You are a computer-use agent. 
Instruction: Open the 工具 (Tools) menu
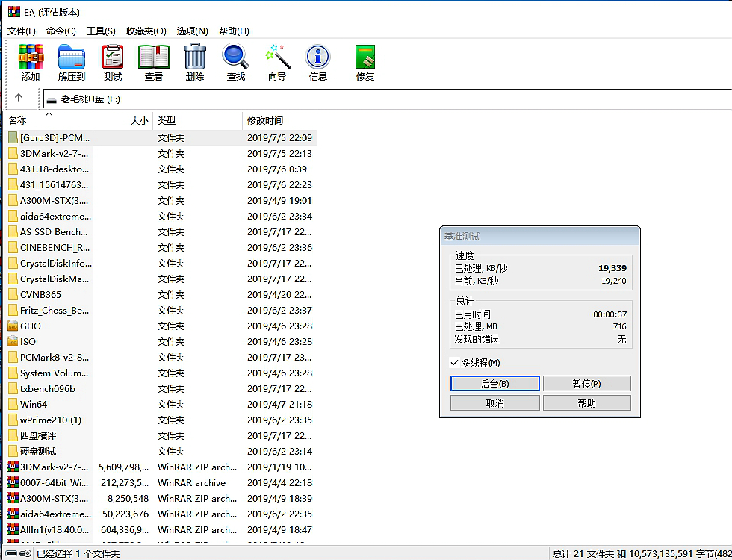[x=101, y=31]
